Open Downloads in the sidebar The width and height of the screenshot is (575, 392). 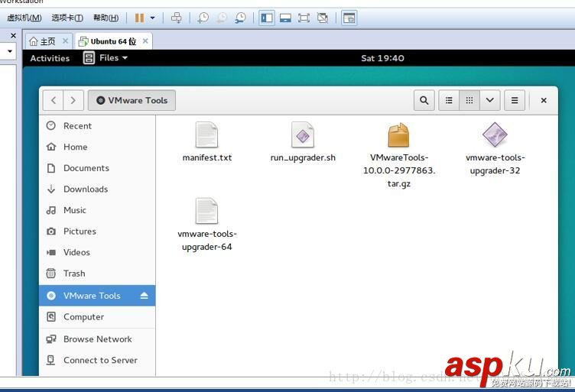click(x=97, y=189)
